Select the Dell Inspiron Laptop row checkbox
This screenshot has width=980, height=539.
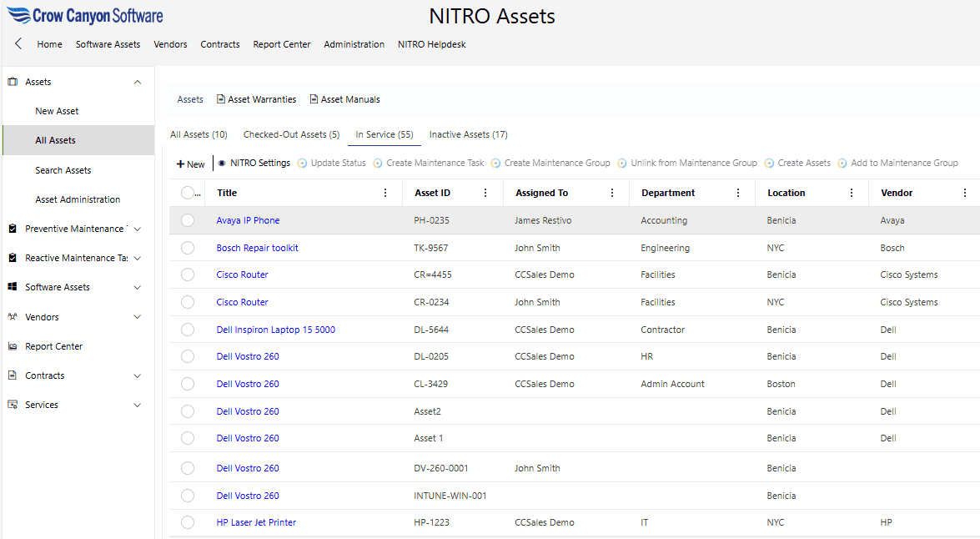(188, 330)
